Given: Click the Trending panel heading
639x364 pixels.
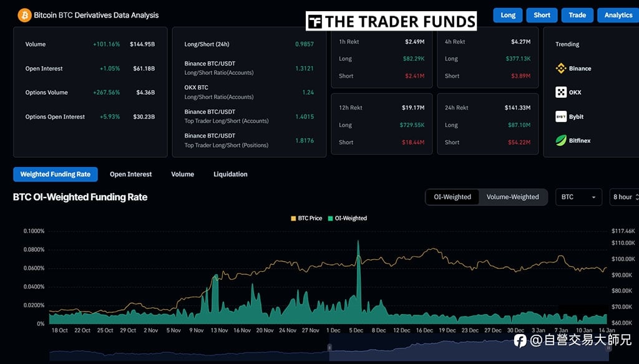Looking at the screenshot, I should click(567, 44).
